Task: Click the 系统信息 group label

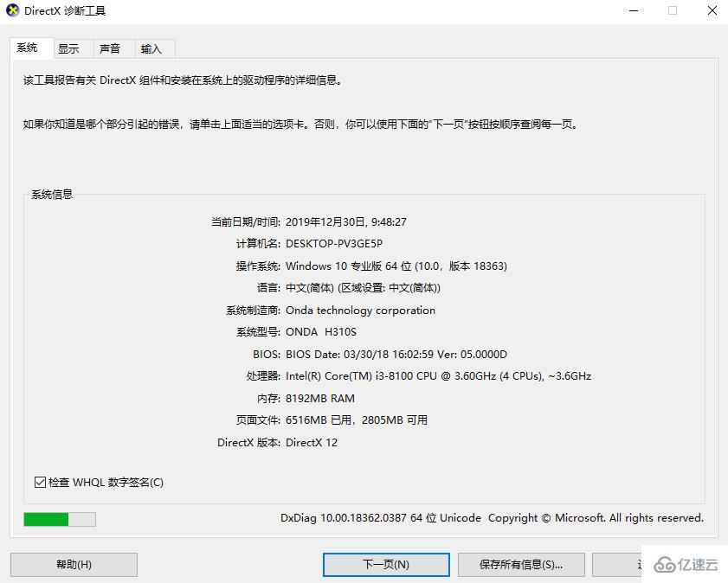Action: 52,195
